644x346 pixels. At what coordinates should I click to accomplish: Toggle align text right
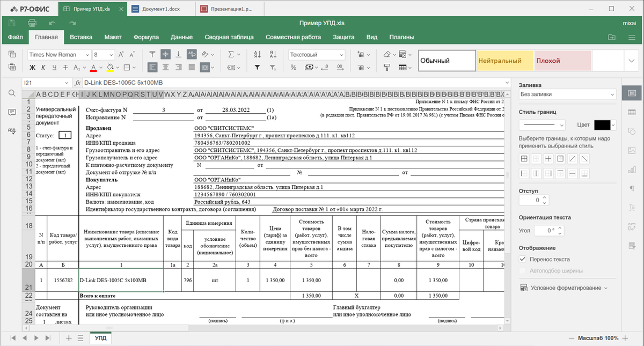178,68
